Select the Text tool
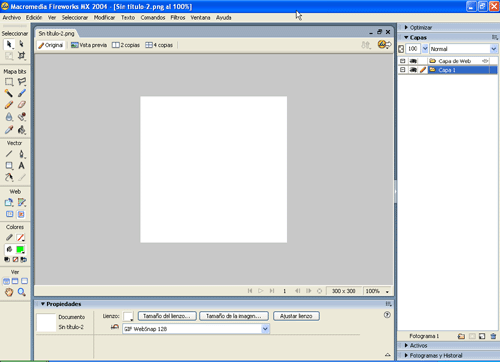500x362 pixels. tap(22, 165)
